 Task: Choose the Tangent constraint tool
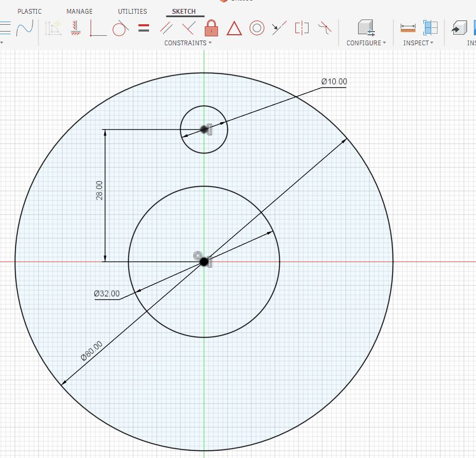click(x=121, y=28)
